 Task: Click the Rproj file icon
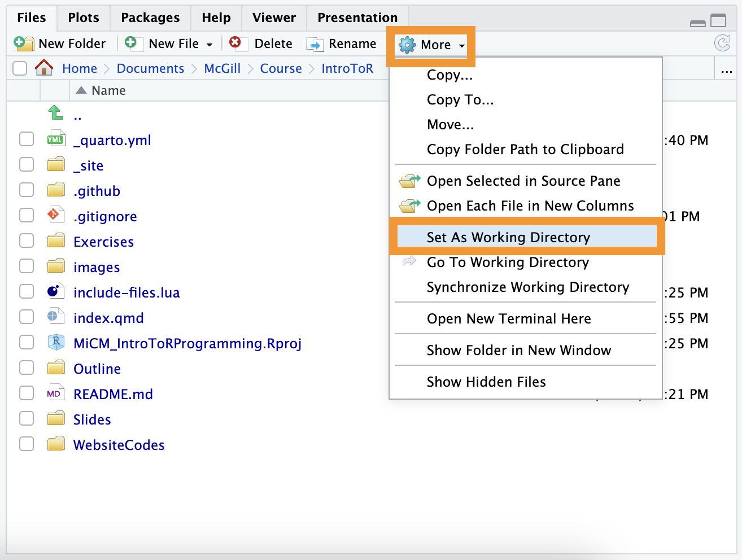(55, 343)
